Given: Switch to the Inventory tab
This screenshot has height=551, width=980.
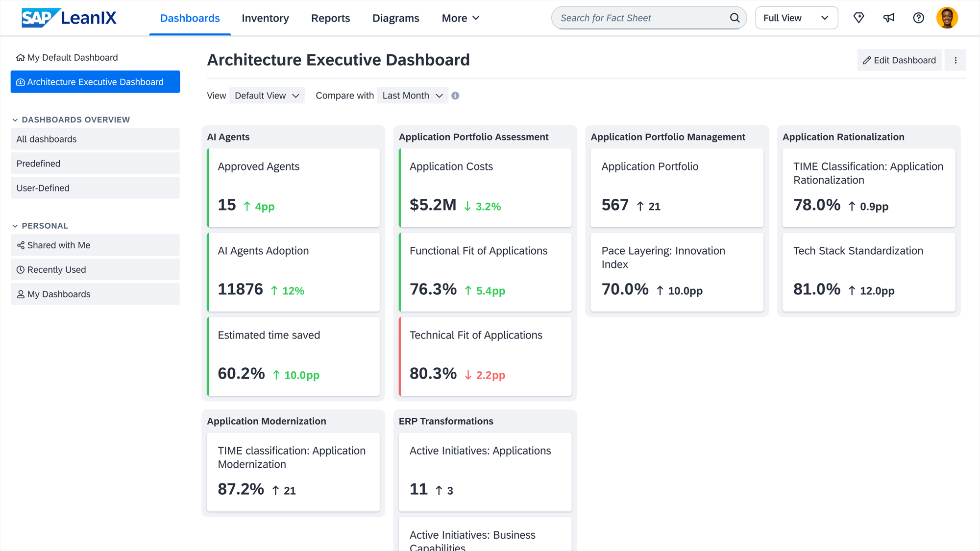Looking at the screenshot, I should (x=265, y=18).
